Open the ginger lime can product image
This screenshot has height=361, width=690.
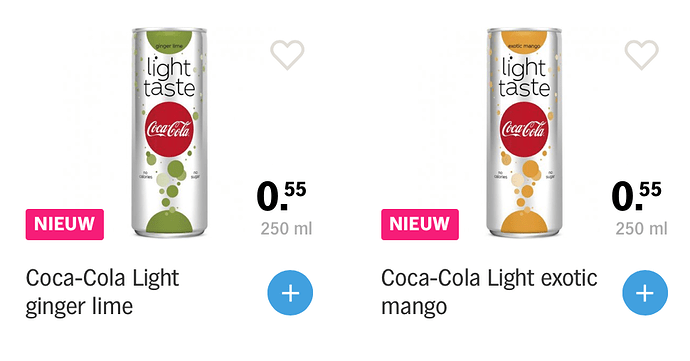[x=169, y=133]
